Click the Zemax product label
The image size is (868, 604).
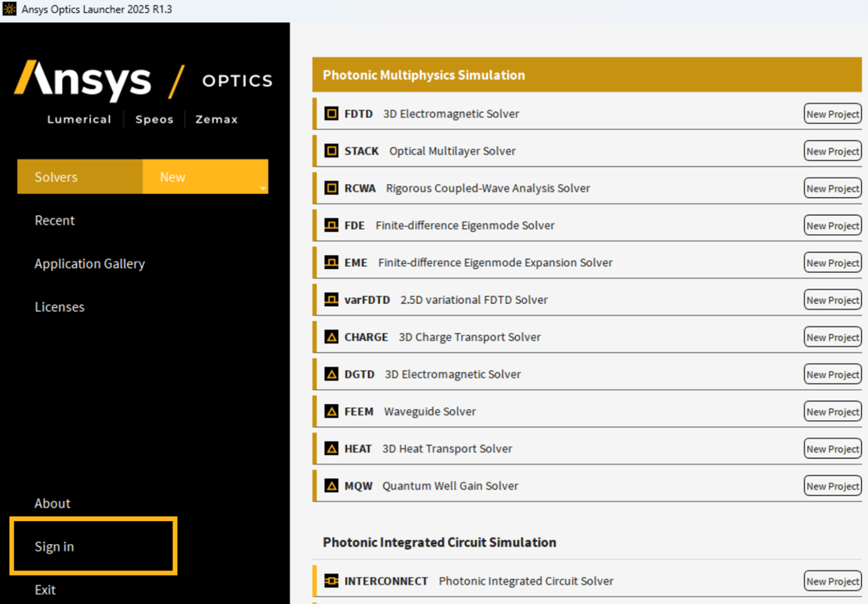[216, 119]
